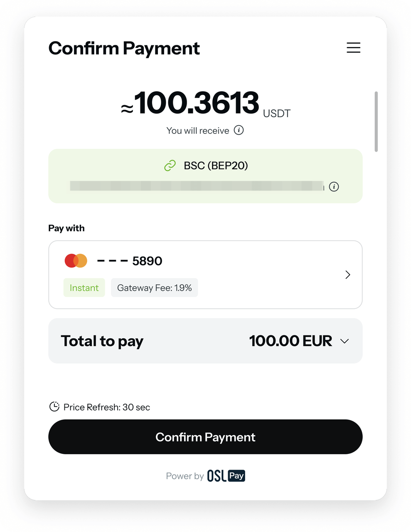Click the OSL Pay logo
Viewport: 411px width, 532px height.
tap(226, 476)
